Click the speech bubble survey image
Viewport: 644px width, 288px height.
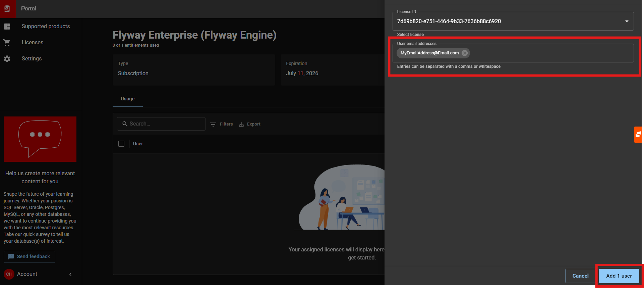[40, 139]
